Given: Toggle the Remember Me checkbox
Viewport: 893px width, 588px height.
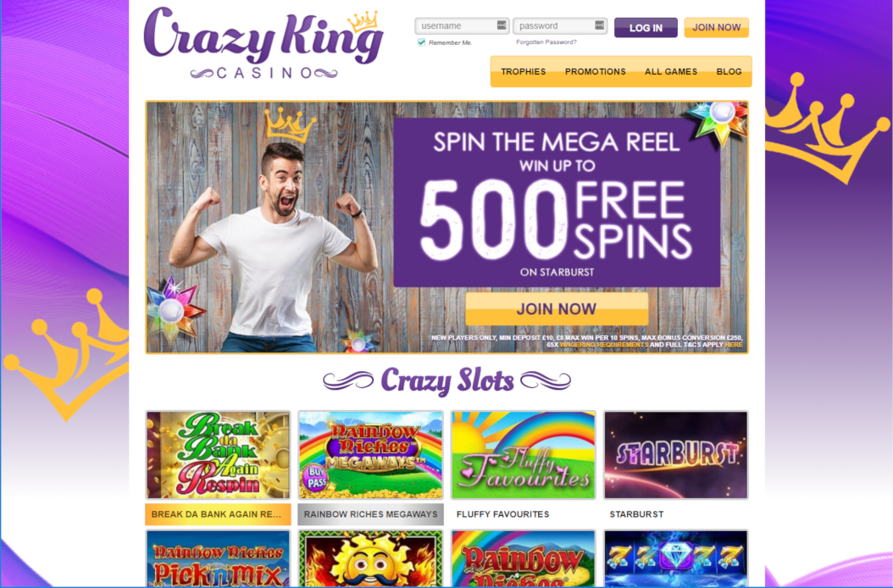Looking at the screenshot, I should click(x=421, y=42).
